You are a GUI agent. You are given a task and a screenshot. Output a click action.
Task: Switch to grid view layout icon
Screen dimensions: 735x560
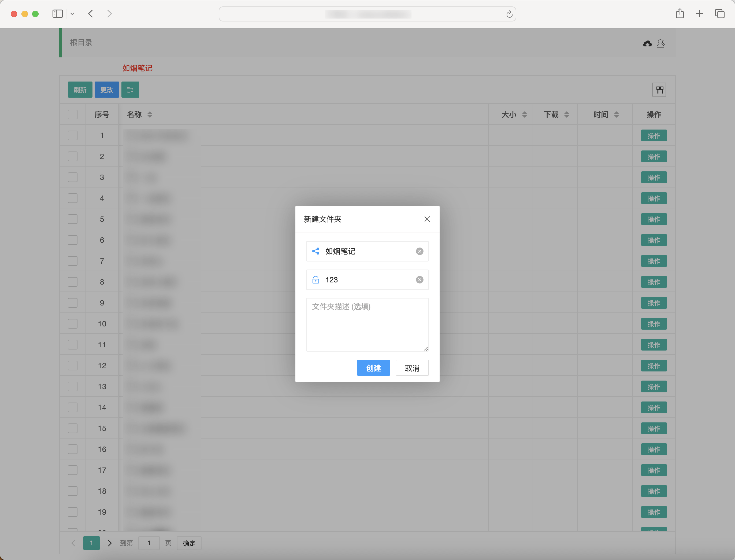[x=659, y=90]
